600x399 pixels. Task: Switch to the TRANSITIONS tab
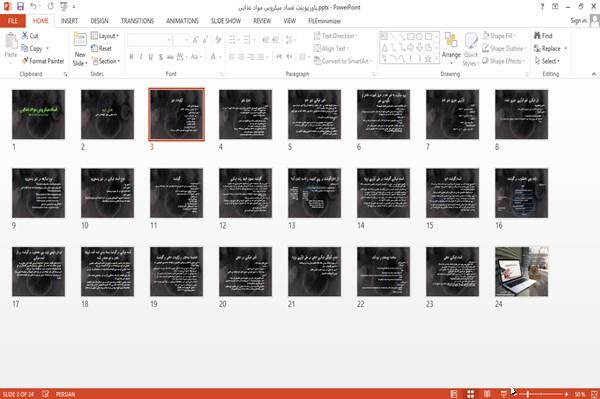pyautogui.click(x=137, y=21)
